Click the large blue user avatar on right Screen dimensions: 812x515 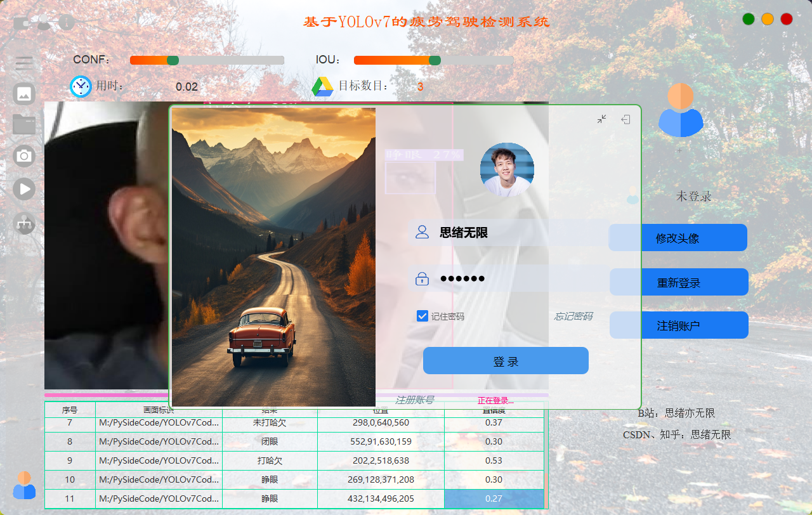[x=681, y=110]
